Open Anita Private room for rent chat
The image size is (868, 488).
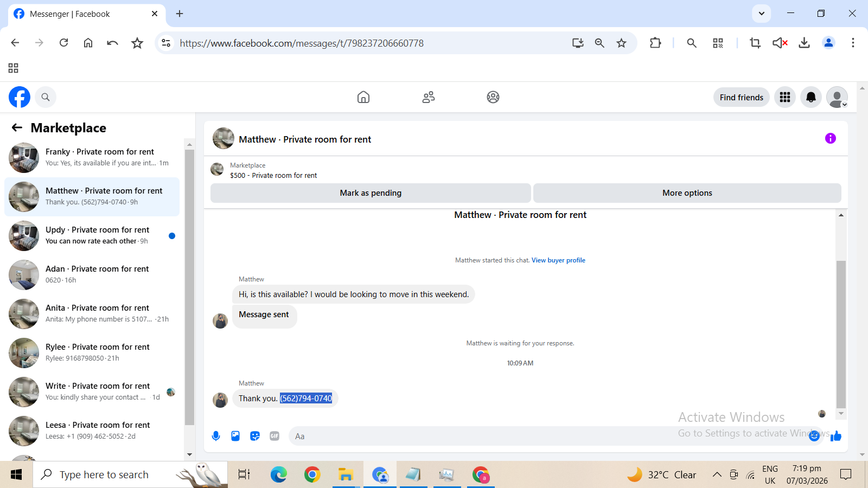tap(92, 313)
